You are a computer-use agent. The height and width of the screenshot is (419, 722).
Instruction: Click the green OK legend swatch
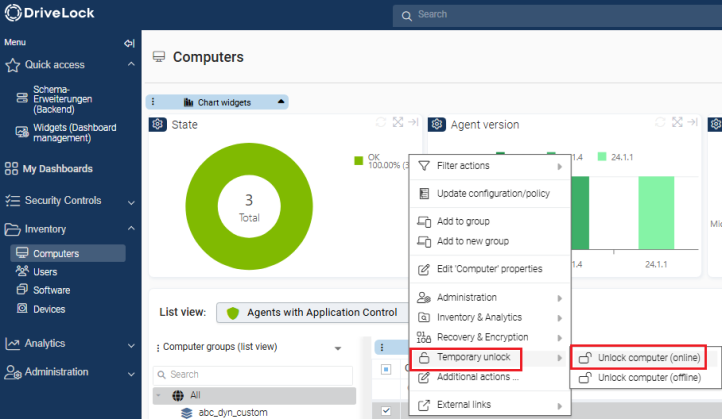click(359, 158)
